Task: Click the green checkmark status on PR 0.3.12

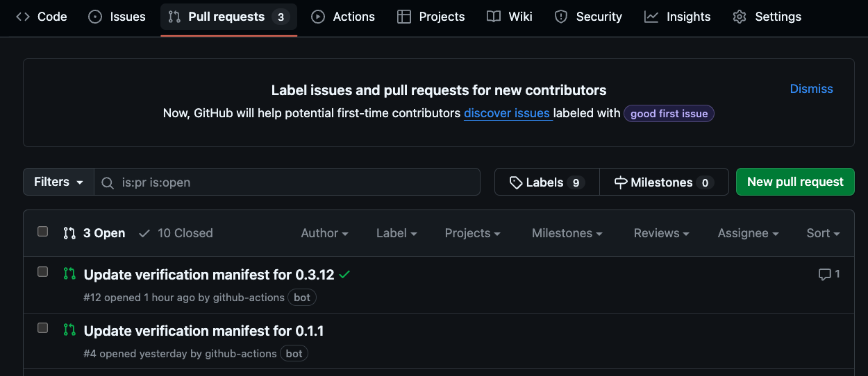Action: (344, 275)
